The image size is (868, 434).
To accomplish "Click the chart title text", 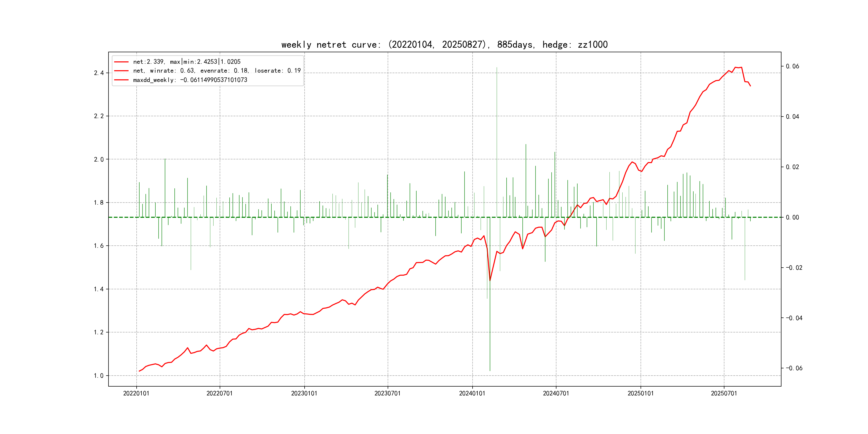I will [x=444, y=45].
